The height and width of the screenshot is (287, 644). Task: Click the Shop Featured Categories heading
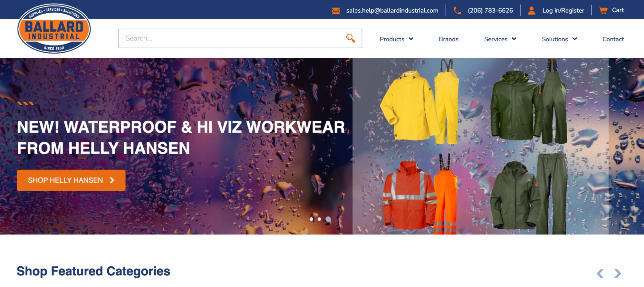tap(93, 272)
